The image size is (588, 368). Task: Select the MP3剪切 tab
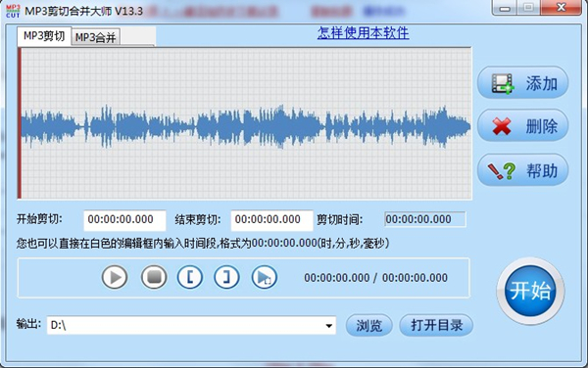point(44,36)
